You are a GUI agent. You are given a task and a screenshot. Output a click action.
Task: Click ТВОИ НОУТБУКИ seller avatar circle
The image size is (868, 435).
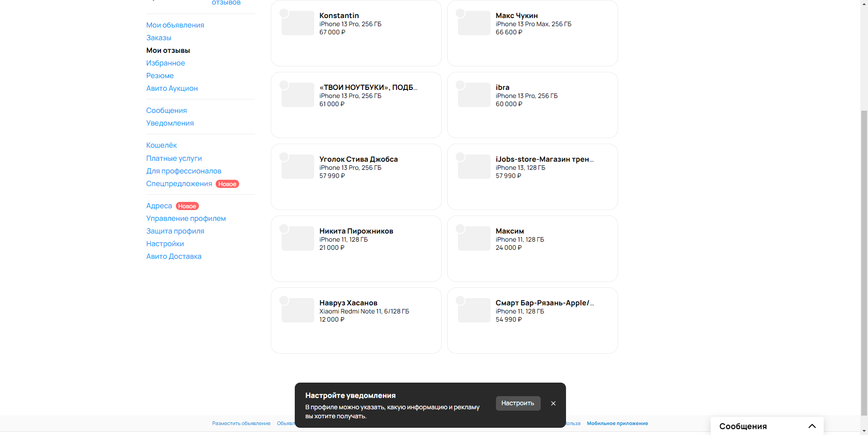click(284, 85)
